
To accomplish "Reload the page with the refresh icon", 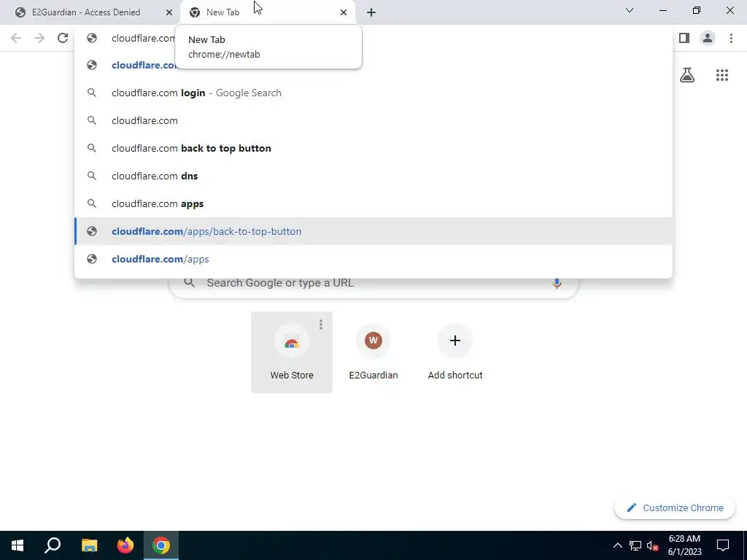I will tap(63, 38).
